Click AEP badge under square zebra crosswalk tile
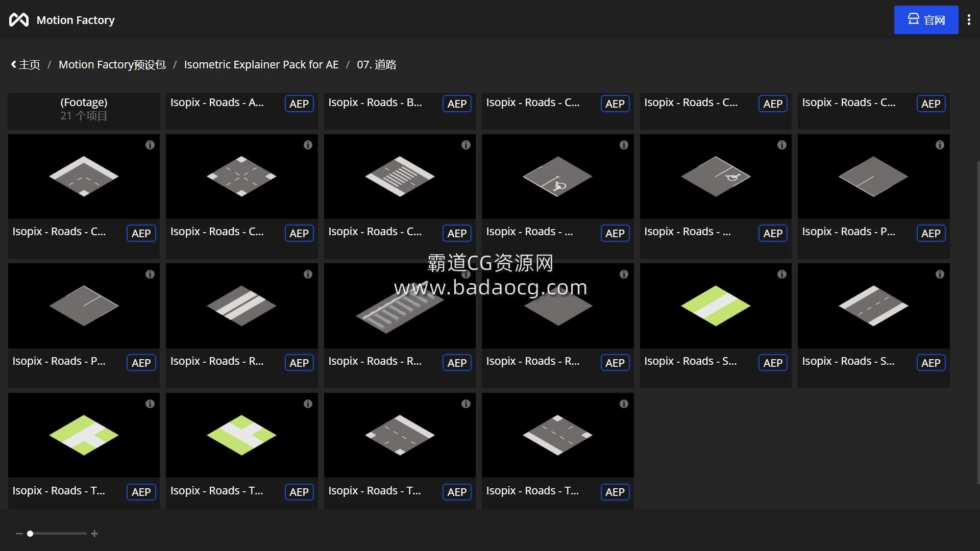 457,234
